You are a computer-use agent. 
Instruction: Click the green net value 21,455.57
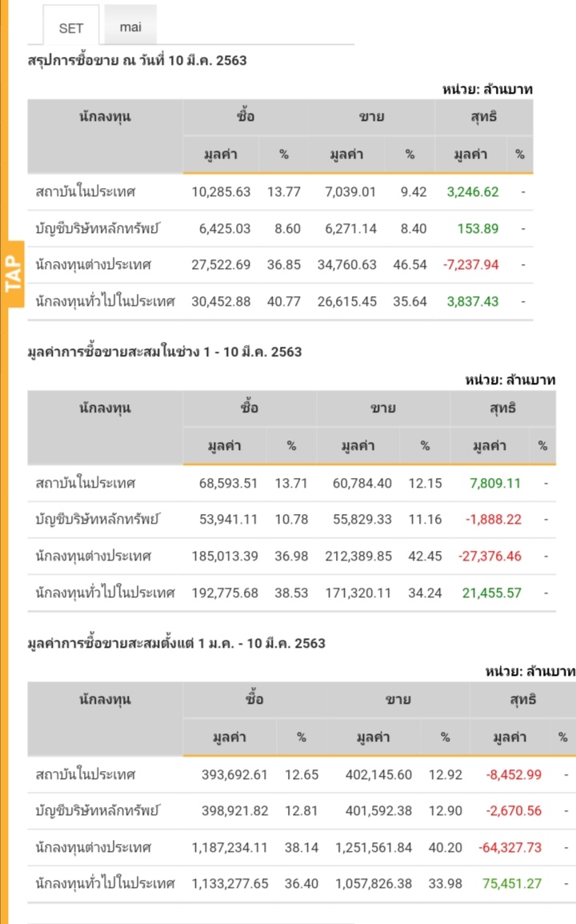[492, 593]
